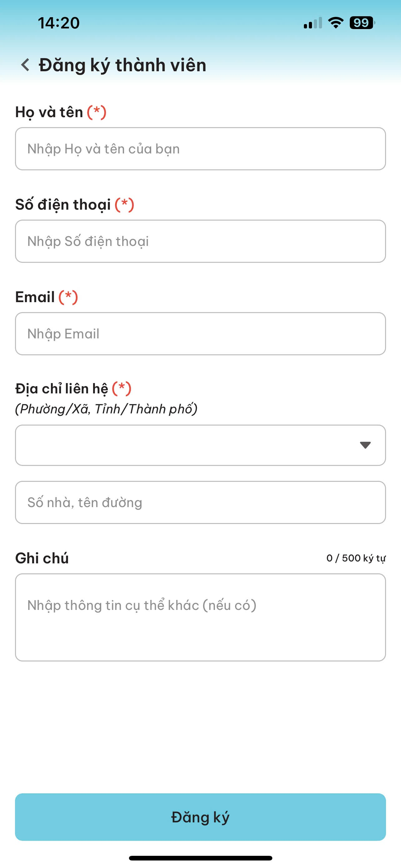Tap the battery level indicator
401x868 pixels.
point(362,23)
